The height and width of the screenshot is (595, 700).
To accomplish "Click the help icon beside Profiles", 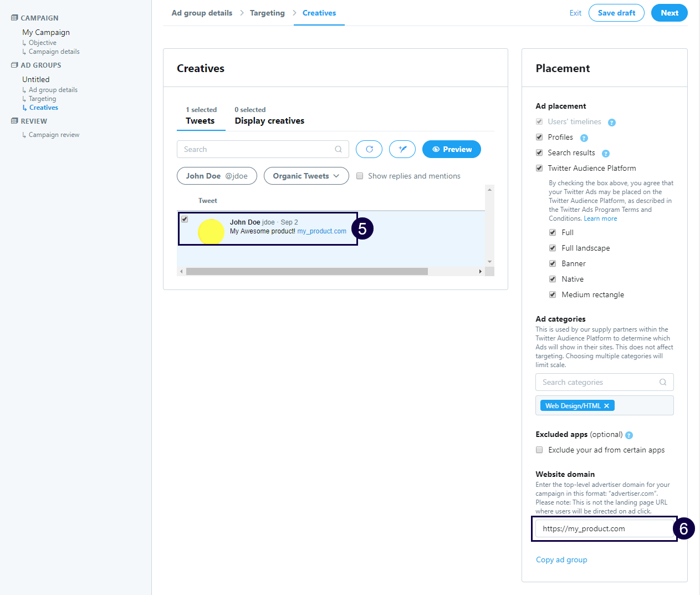I will pos(584,138).
